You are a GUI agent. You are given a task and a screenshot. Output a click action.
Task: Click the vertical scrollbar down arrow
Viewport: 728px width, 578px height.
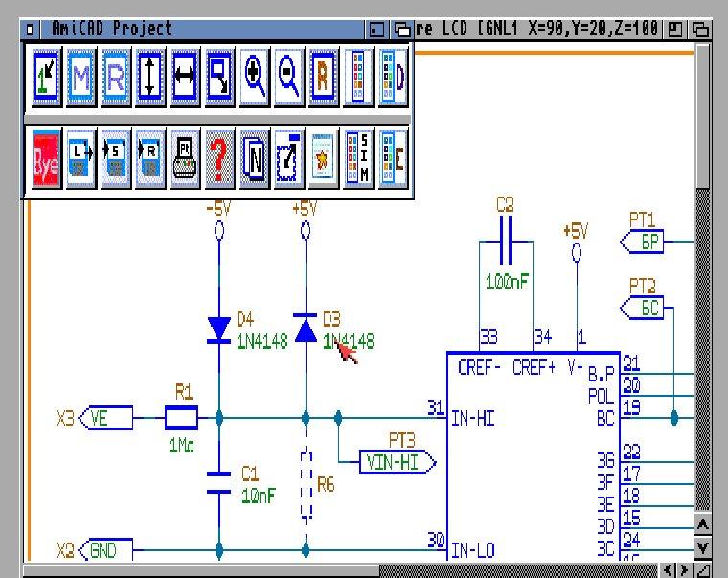702,548
